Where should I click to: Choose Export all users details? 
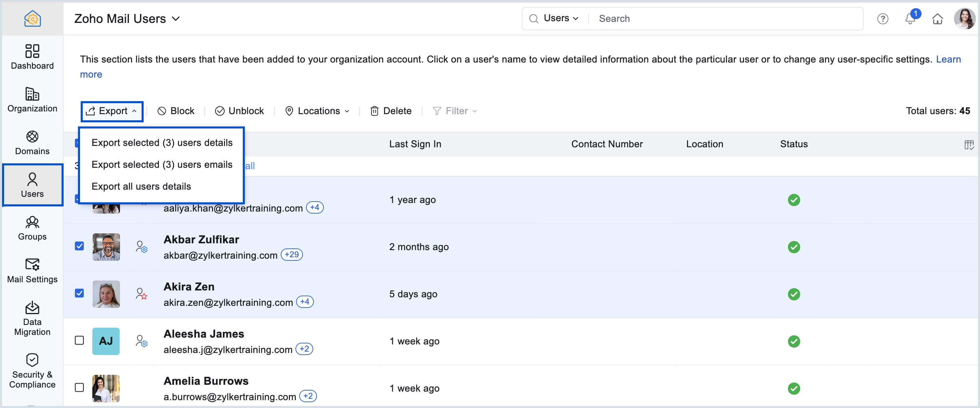(x=141, y=186)
